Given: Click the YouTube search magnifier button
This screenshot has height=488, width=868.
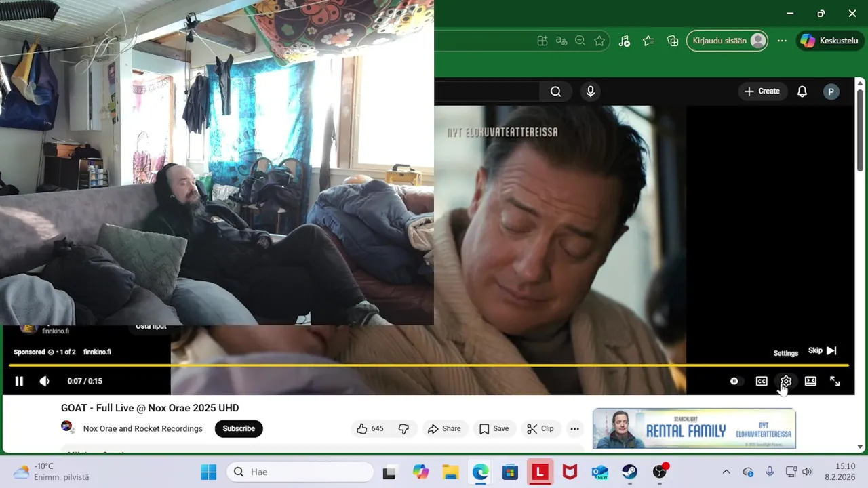Looking at the screenshot, I should [555, 91].
